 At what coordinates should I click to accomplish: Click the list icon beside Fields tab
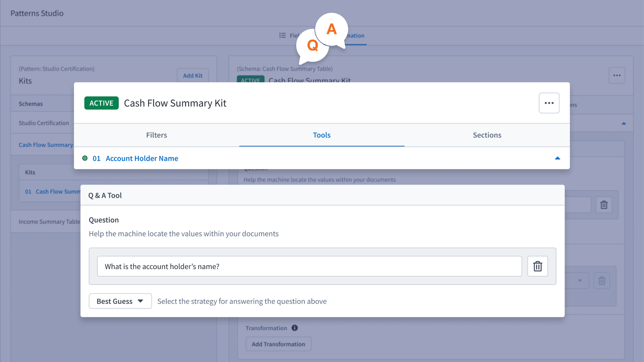[282, 35]
